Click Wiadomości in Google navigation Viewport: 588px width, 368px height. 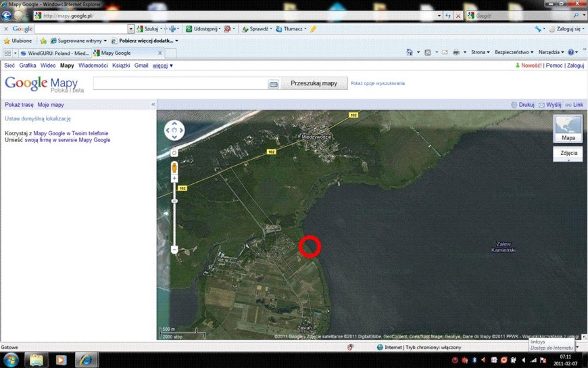93,66
